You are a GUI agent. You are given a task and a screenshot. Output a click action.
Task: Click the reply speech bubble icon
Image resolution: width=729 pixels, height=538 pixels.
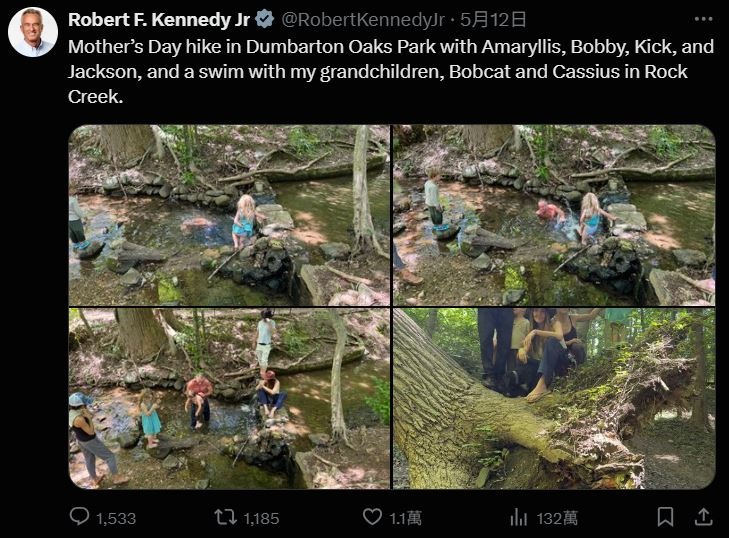coord(80,517)
